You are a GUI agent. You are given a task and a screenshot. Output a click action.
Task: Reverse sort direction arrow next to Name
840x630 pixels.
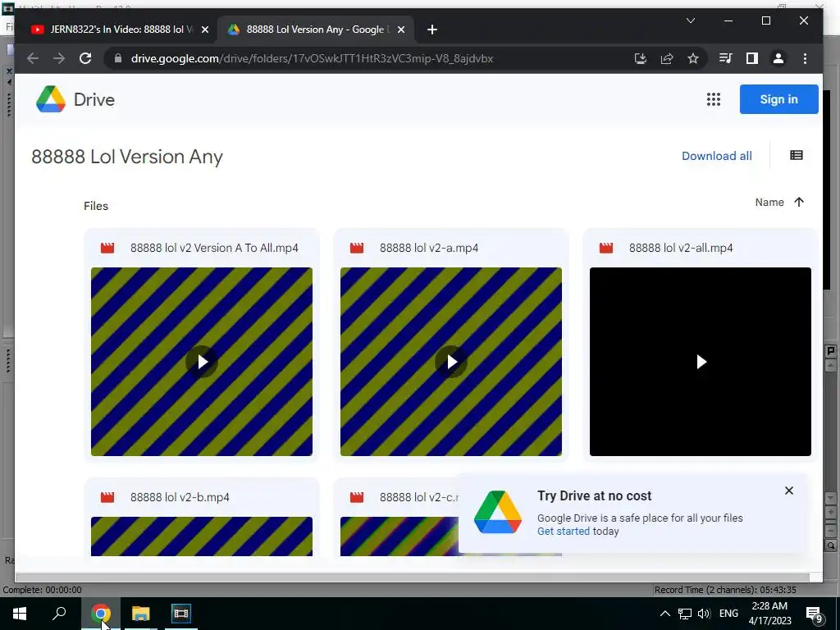click(x=799, y=202)
